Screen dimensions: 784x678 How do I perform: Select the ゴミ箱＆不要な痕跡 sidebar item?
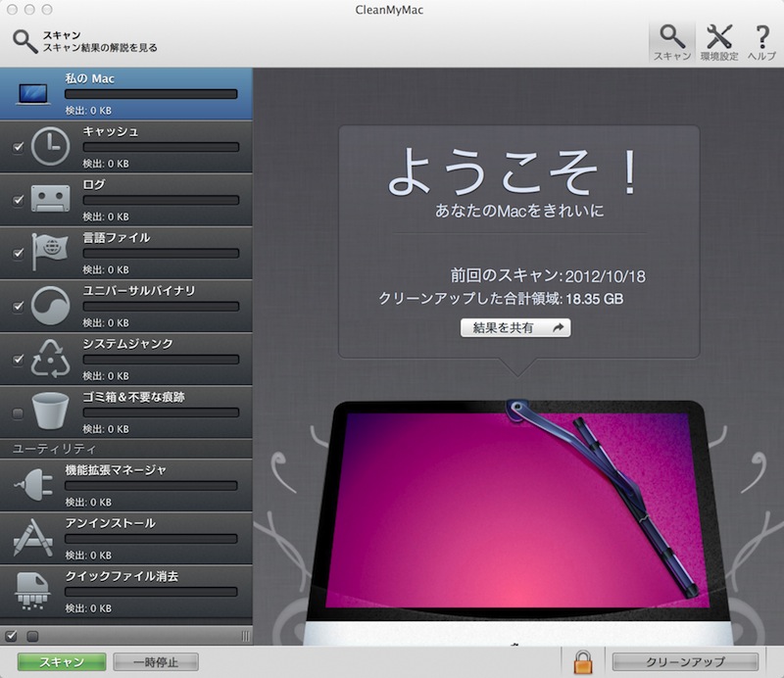point(126,412)
